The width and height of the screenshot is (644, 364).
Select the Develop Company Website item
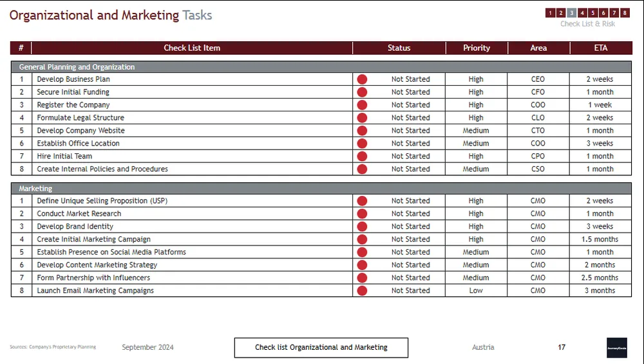(x=81, y=131)
